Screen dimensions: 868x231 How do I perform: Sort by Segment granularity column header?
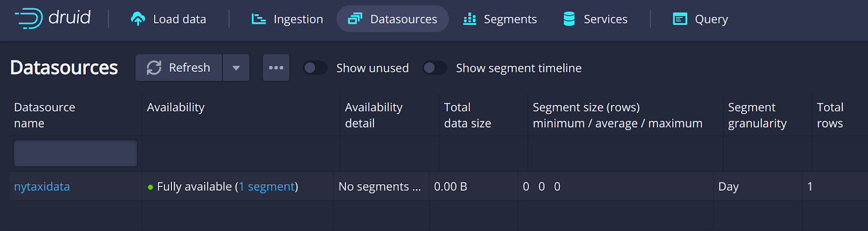(x=757, y=115)
